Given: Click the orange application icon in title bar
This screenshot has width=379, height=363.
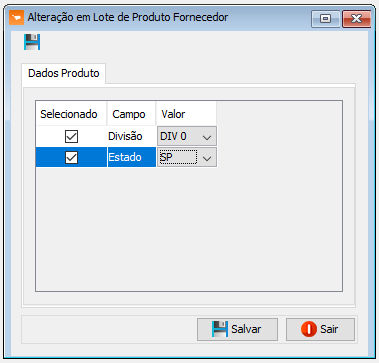Looking at the screenshot, I should (x=16, y=17).
